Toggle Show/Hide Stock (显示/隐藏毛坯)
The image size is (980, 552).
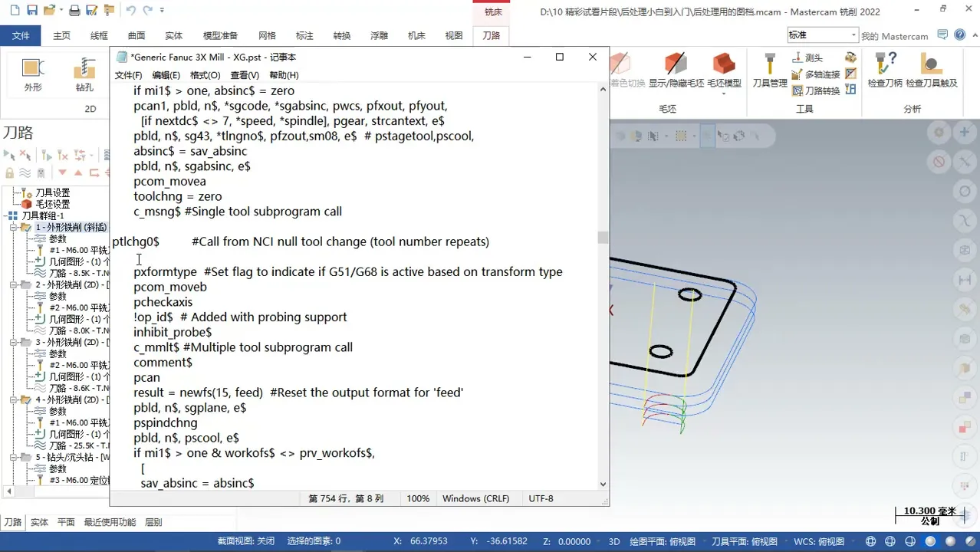point(674,71)
